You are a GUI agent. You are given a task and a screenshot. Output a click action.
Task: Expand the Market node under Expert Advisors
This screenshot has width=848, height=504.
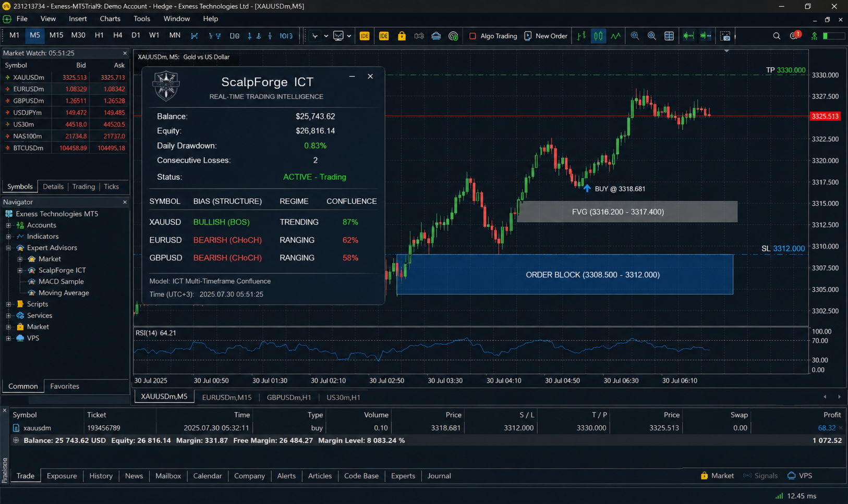point(20,259)
